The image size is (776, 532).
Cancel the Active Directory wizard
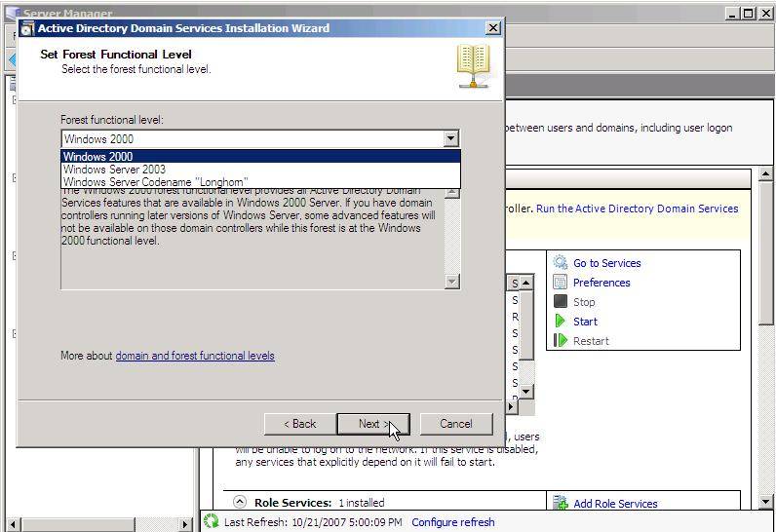pos(456,424)
